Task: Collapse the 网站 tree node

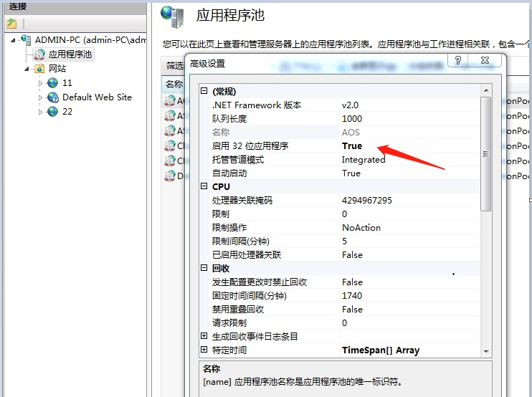Action: point(27,70)
